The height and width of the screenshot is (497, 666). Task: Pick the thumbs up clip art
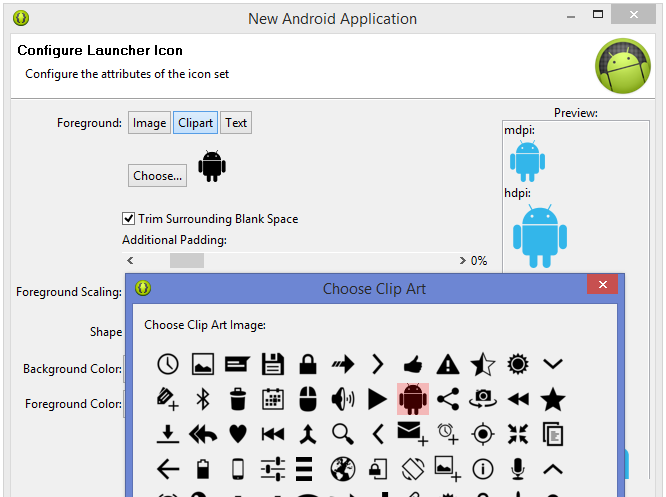point(412,364)
